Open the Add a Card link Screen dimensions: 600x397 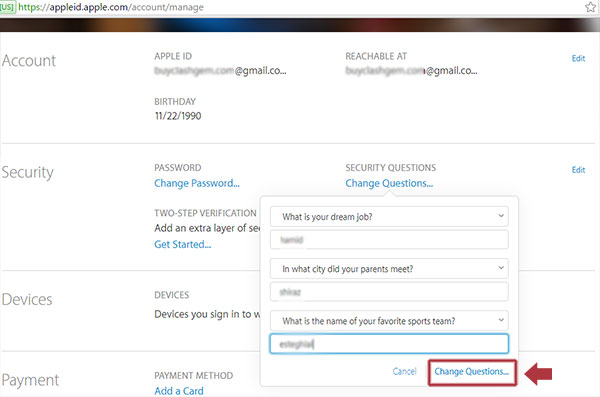[x=179, y=391]
